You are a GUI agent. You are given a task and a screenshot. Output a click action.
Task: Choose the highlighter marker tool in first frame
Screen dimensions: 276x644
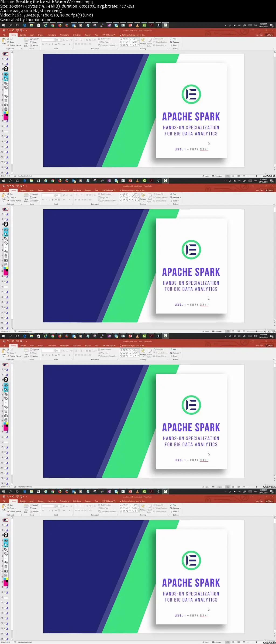click(6, 84)
